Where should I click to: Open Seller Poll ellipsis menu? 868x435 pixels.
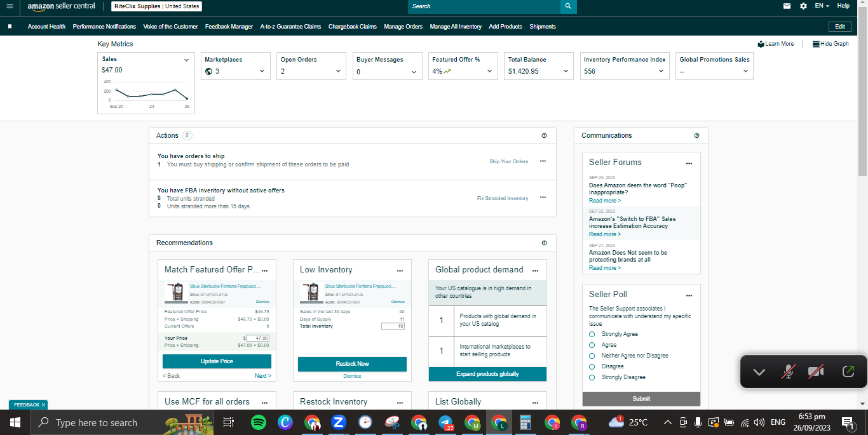coord(689,295)
